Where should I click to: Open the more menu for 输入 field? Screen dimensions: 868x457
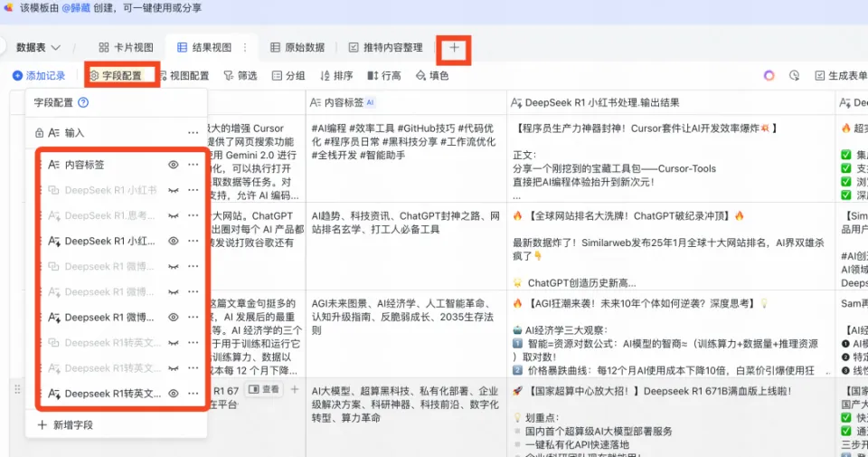click(193, 133)
